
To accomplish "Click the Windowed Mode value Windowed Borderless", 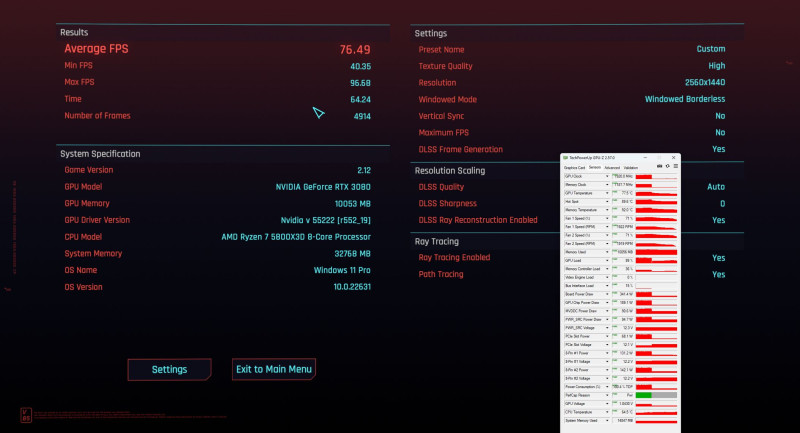I will (685, 99).
